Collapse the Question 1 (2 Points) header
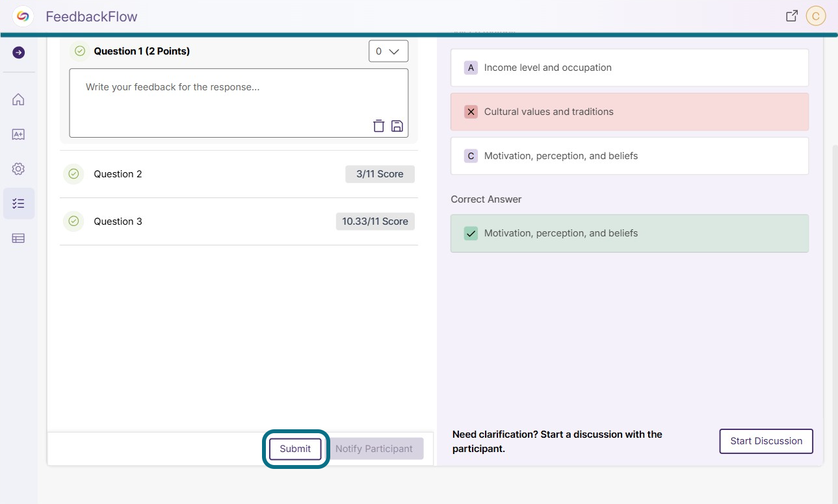 pyautogui.click(x=142, y=51)
